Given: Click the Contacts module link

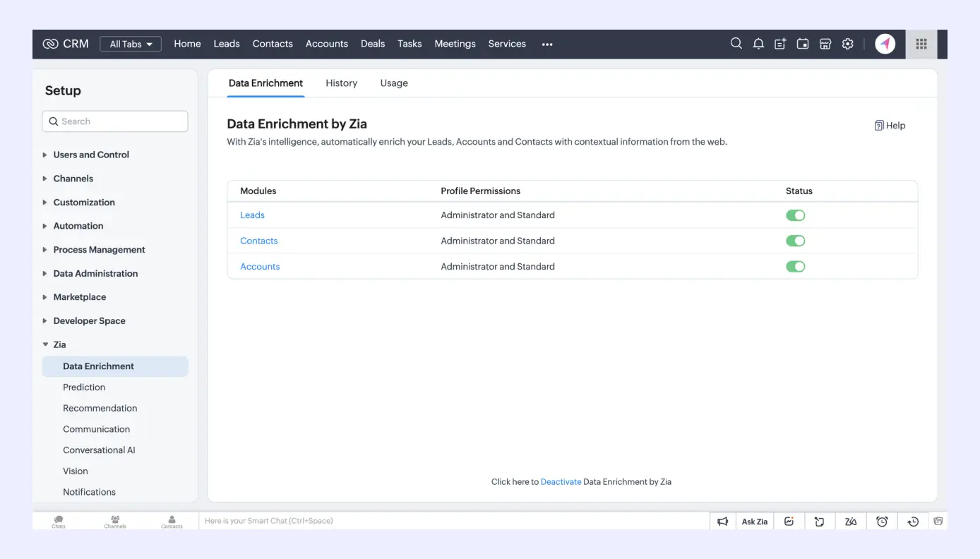Looking at the screenshot, I should click(x=259, y=241).
